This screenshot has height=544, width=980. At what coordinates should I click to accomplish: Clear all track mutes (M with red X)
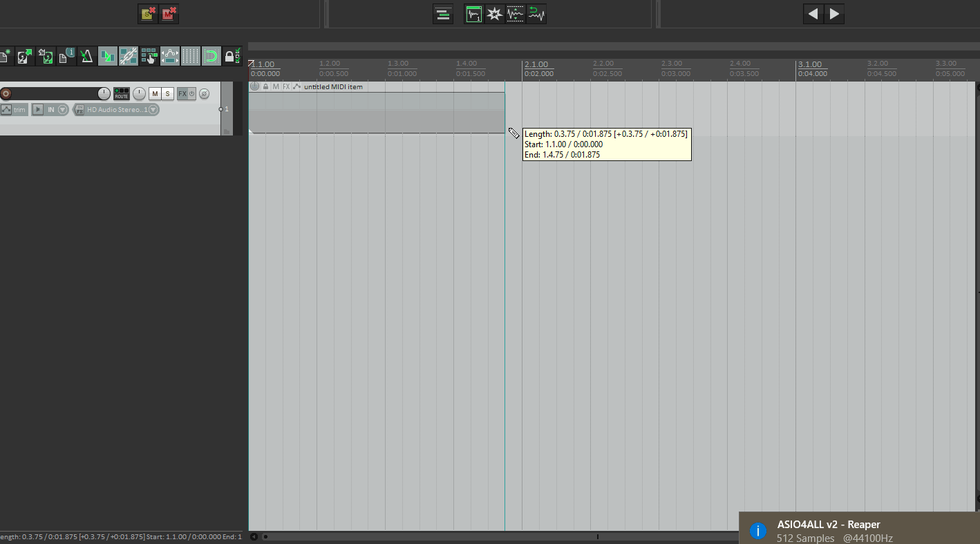[x=169, y=14]
